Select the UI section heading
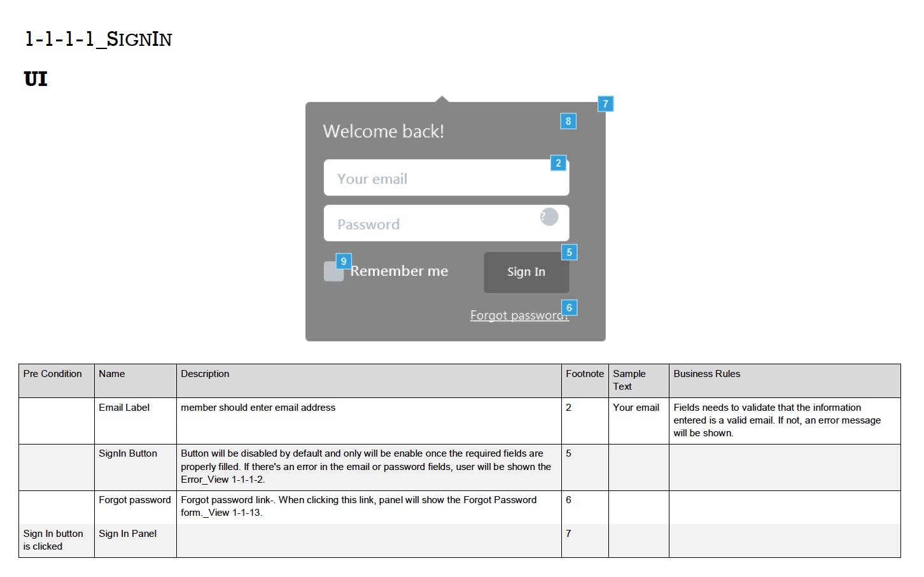 point(36,79)
